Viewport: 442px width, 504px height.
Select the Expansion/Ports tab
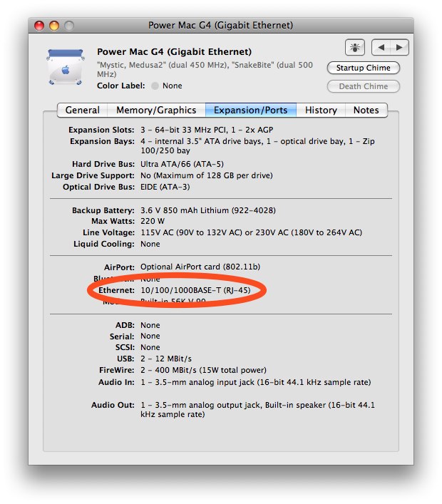click(x=250, y=110)
